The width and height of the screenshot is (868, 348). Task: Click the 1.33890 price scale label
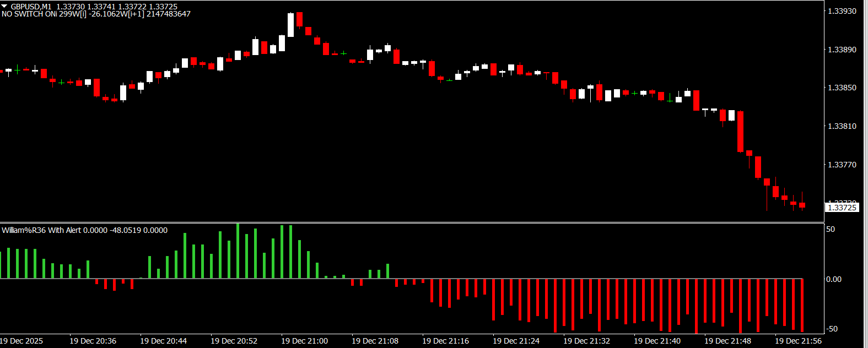[x=842, y=50]
